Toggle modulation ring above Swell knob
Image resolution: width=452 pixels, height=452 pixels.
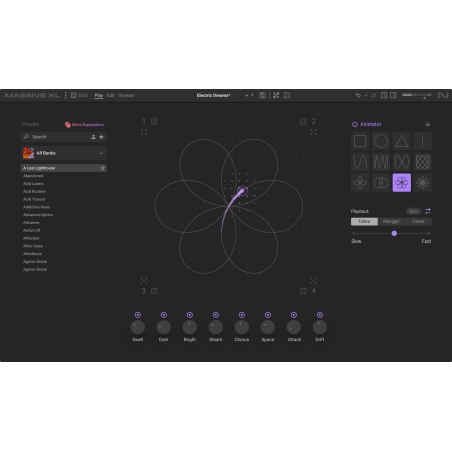(x=138, y=315)
